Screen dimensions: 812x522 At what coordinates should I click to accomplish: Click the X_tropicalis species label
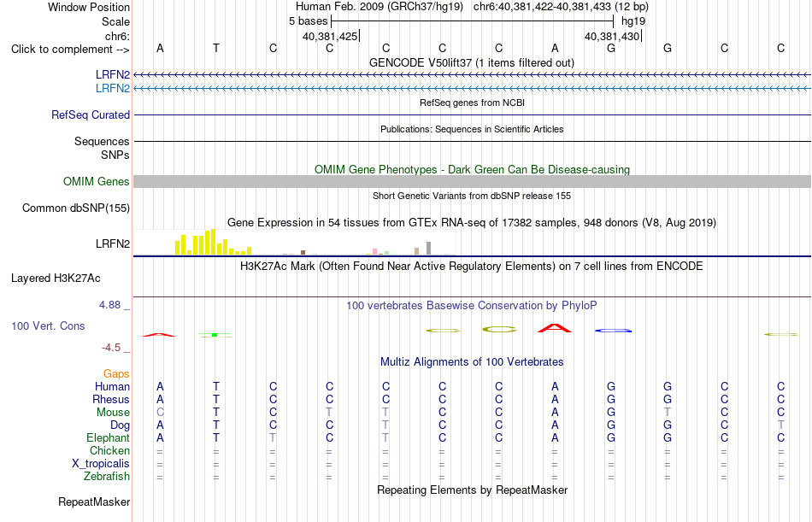(x=101, y=464)
